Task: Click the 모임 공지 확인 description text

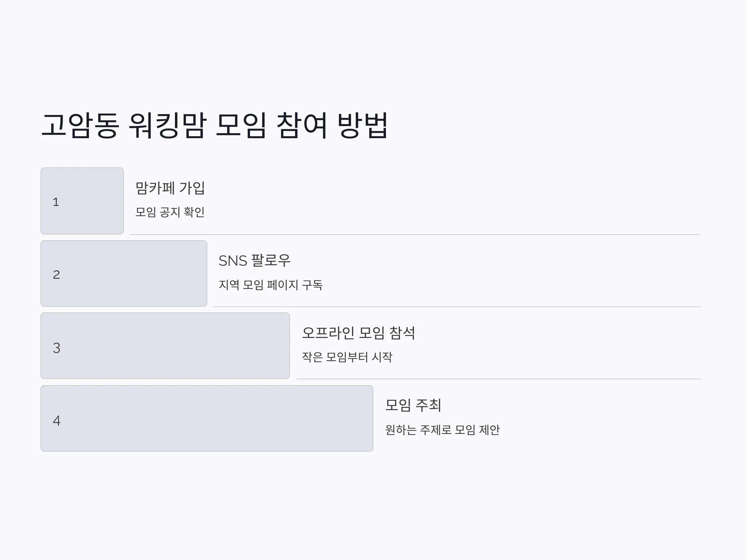Action: click(170, 212)
